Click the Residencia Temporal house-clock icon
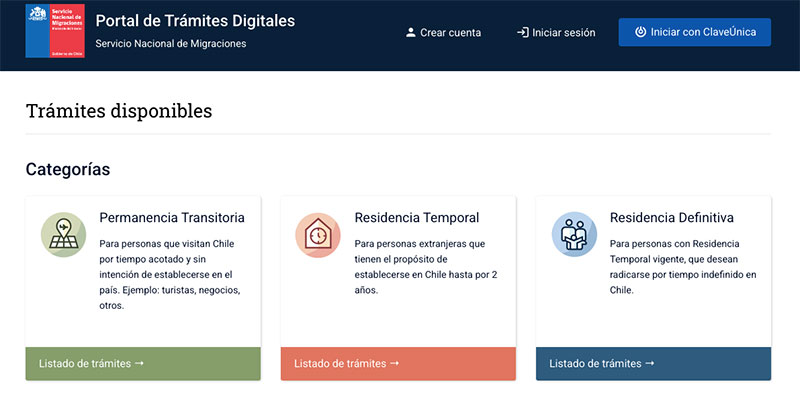This screenshot has height=394, width=800. [x=318, y=235]
